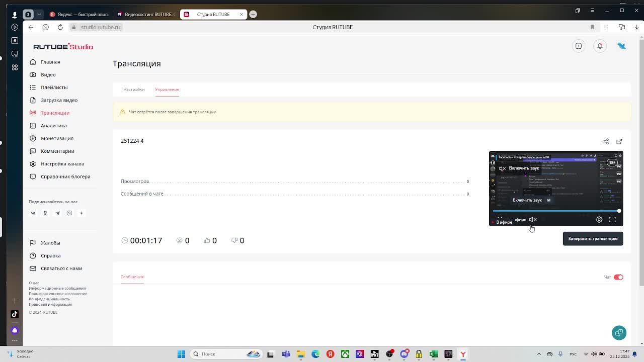Open the channel avatar menu

pos(622,46)
